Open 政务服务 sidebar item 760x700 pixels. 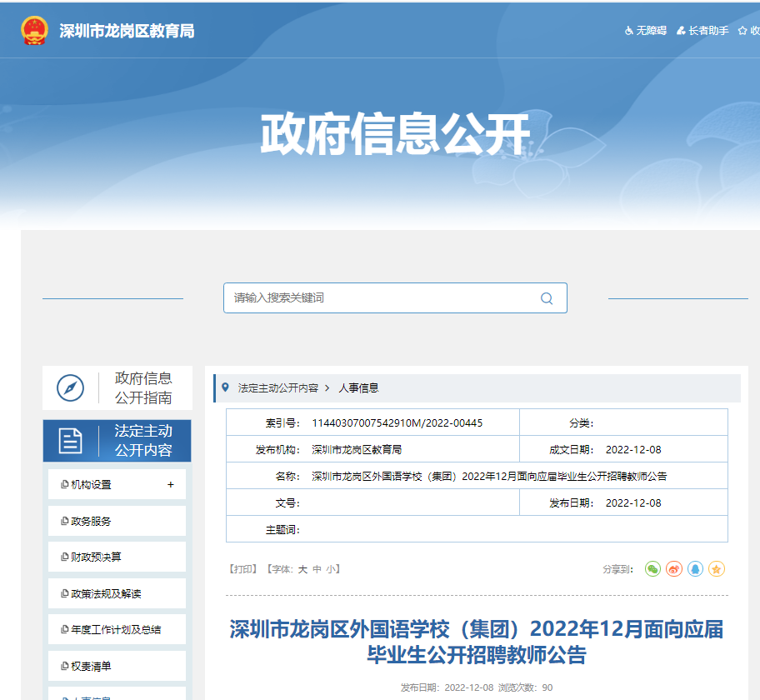[x=117, y=521]
